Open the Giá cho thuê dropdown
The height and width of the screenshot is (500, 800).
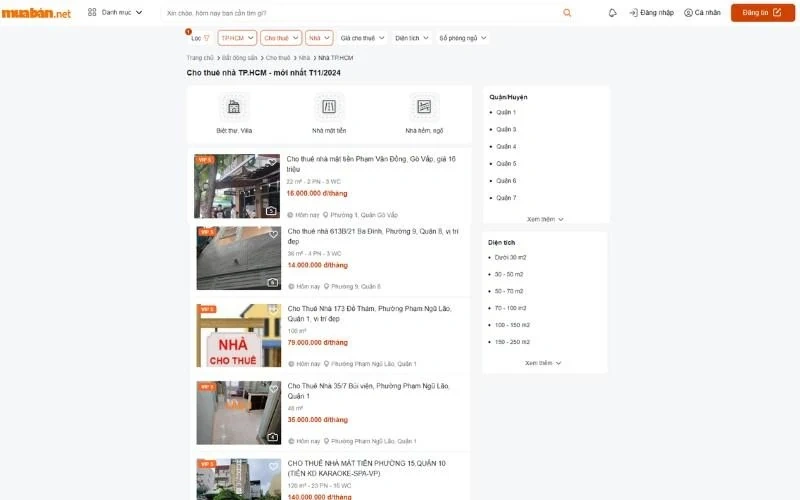[362, 38]
